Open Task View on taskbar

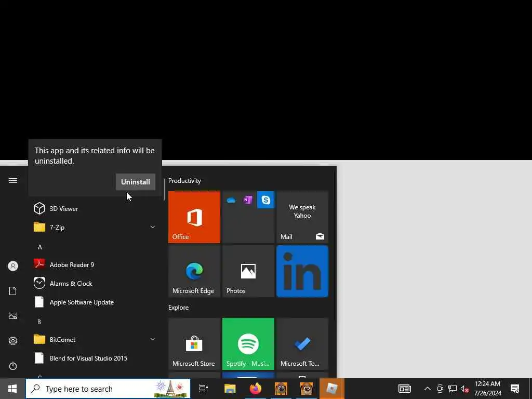204,389
